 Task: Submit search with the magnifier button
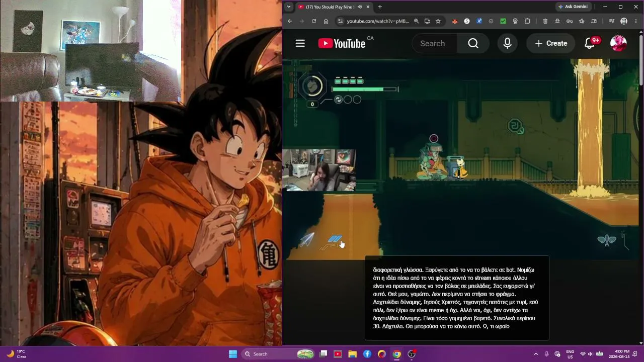(473, 43)
